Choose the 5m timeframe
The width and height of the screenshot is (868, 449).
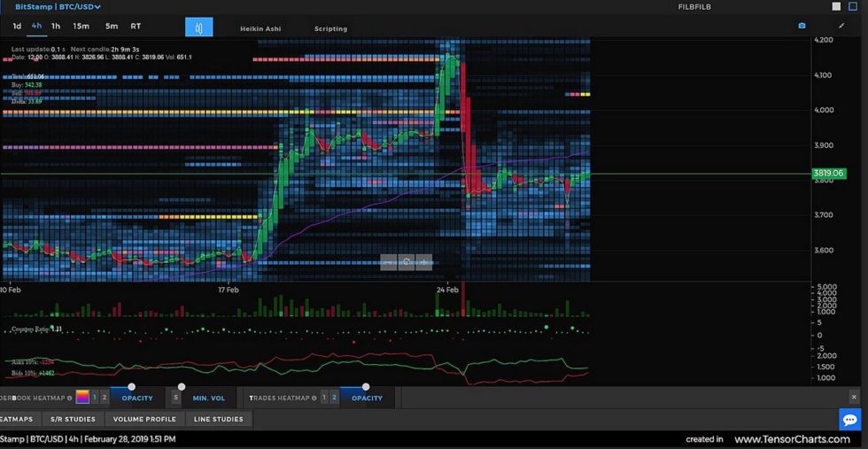(x=112, y=26)
